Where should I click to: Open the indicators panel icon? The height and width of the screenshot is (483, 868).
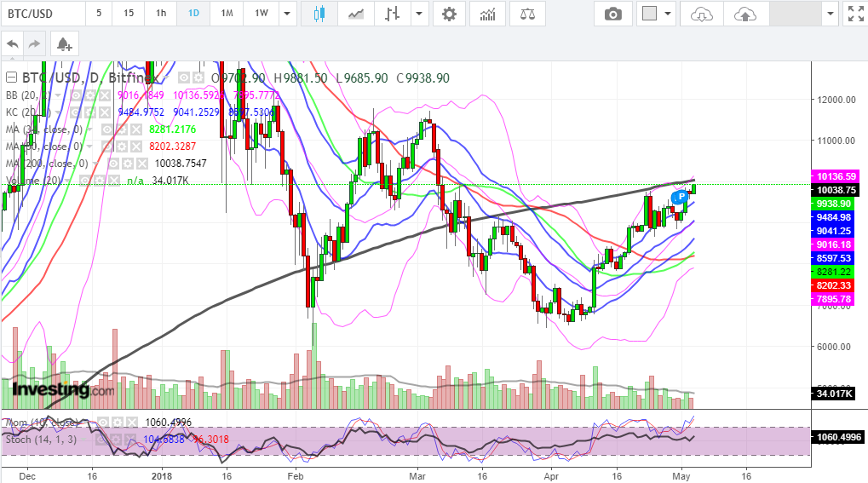click(x=488, y=14)
